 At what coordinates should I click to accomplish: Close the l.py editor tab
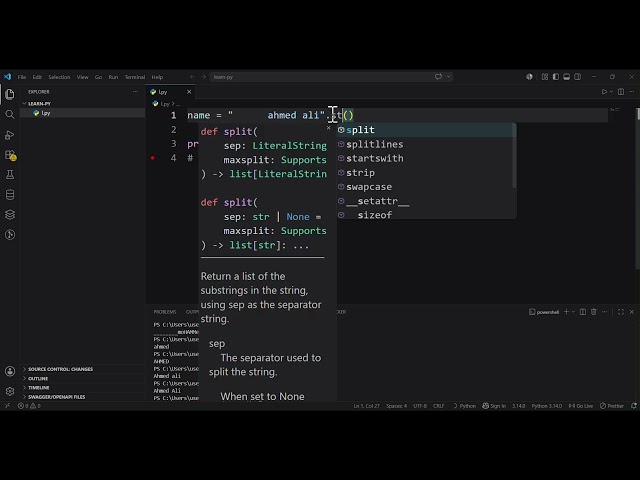coord(189,92)
